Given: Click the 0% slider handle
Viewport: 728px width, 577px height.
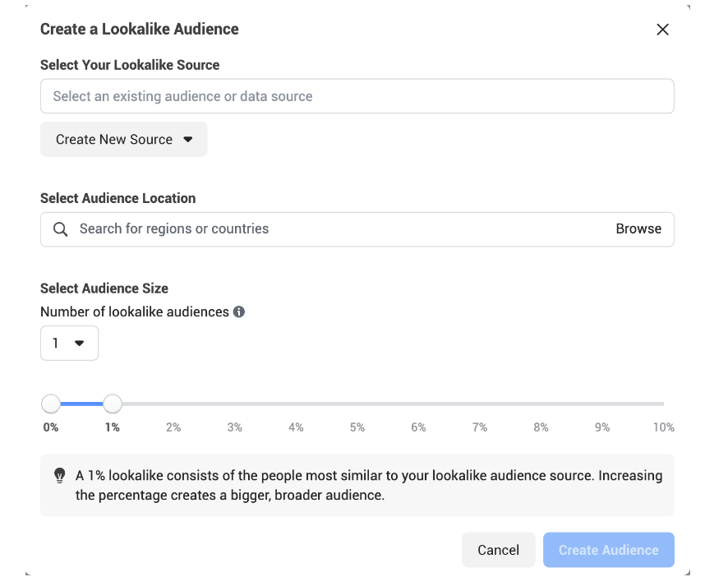Looking at the screenshot, I should (x=51, y=404).
